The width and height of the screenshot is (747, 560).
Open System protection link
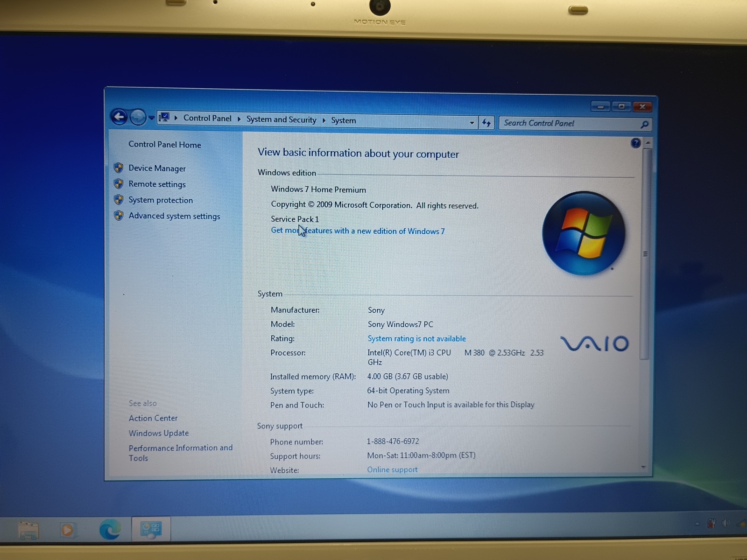click(161, 200)
